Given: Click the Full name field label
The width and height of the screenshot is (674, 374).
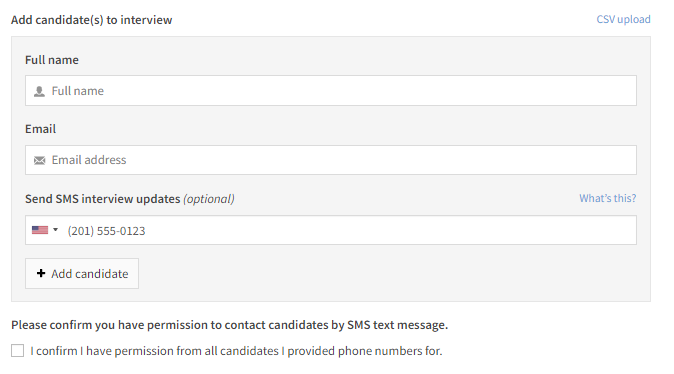Looking at the screenshot, I should [x=52, y=60].
